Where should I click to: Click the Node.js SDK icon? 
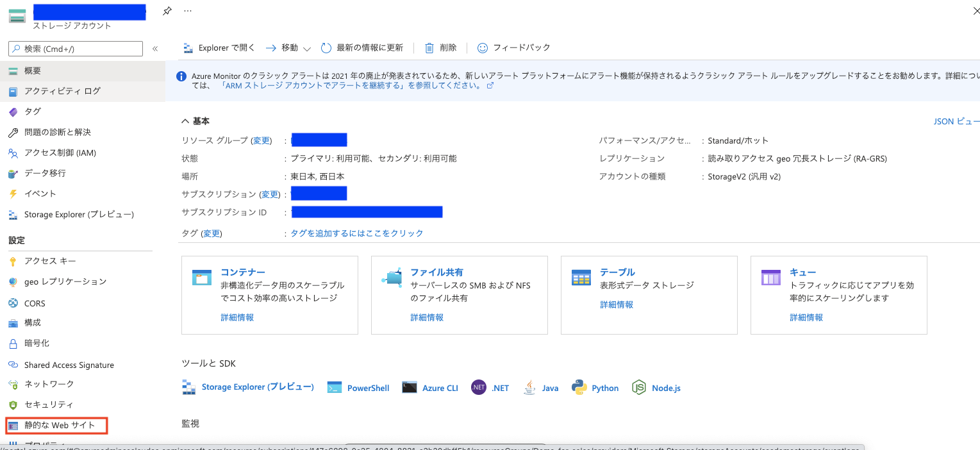click(639, 387)
